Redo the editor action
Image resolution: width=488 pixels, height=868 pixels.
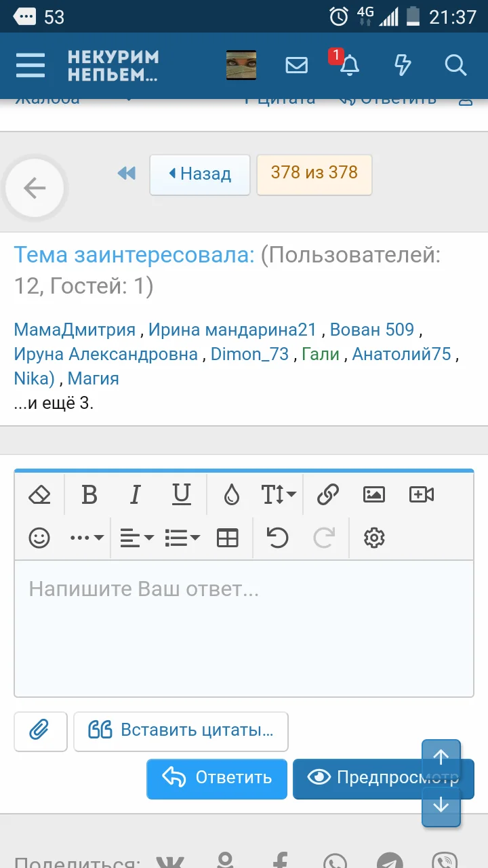[x=324, y=538]
